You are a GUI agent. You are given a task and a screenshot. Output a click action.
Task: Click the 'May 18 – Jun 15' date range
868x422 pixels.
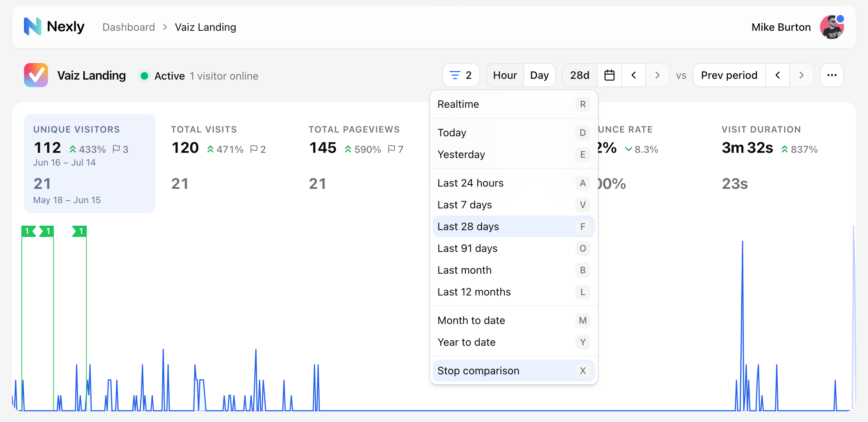[x=67, y=200]
